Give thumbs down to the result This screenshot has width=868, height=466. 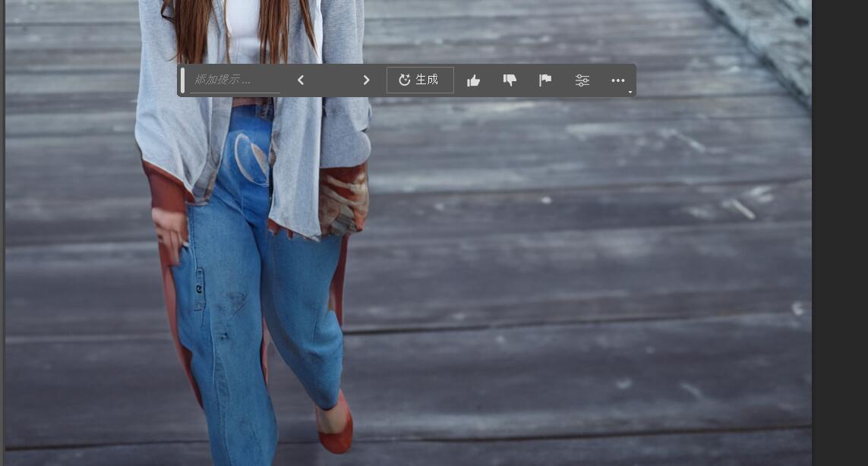[x=510, y=80]
